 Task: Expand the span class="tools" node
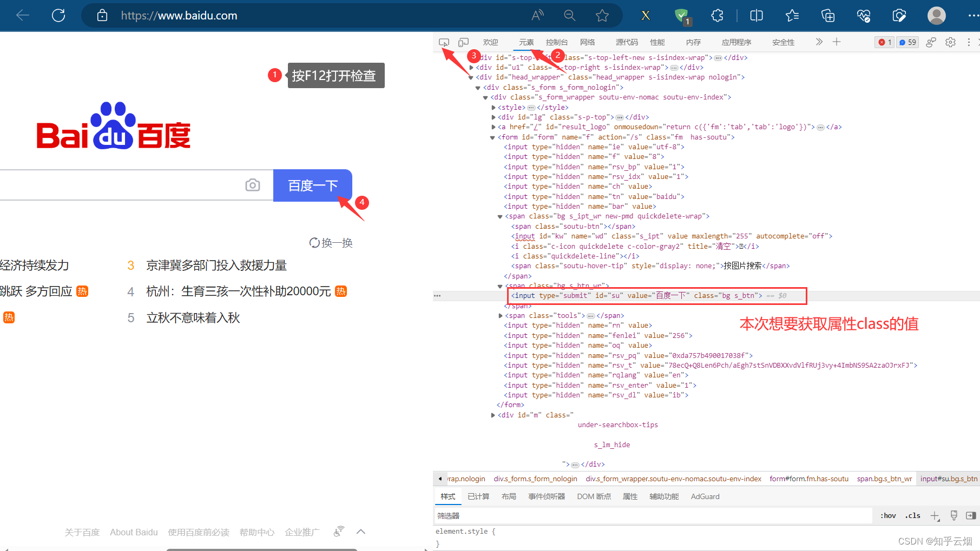point(500,316)
